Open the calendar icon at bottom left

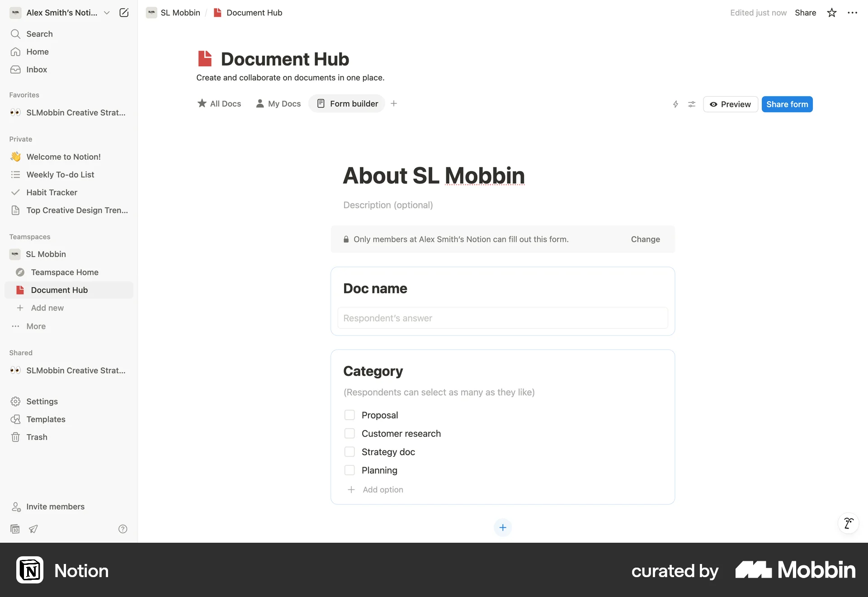[x=14, y=529]
